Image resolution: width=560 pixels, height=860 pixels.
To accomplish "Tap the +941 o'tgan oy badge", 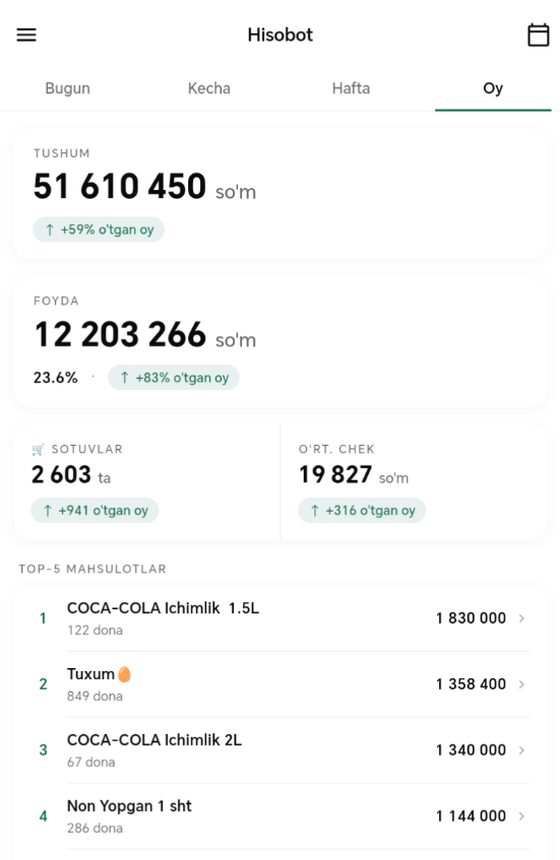I will pyautogui.click(x=95, y=510).
